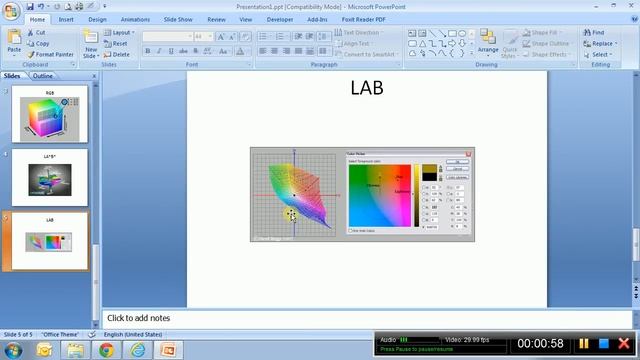The height and width of the screenshot is (360, 640).
Task: Click the Delete slide button
Action: 117,54
